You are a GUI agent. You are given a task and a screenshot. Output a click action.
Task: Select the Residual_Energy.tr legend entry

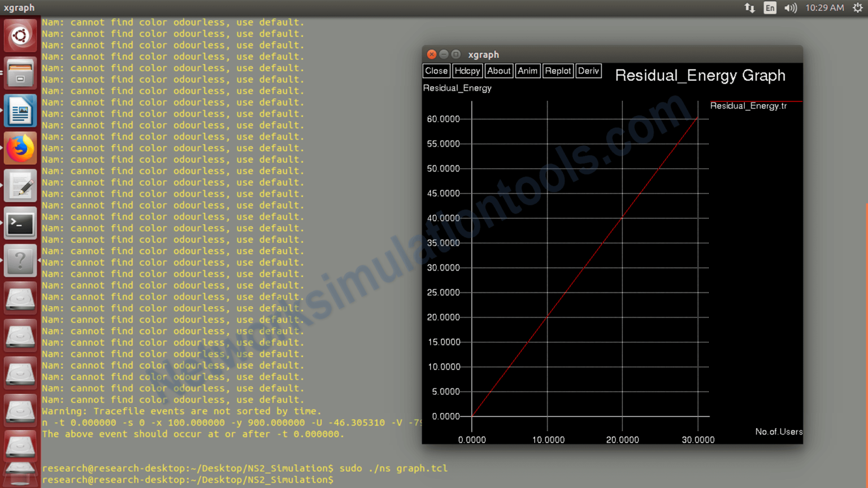click(x=749, y=106)
